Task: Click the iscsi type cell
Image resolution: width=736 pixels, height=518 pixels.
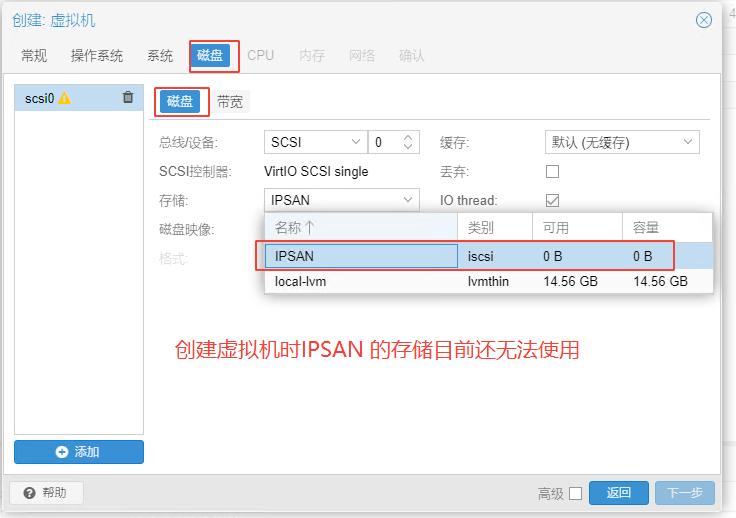Action: coord(480,256)
